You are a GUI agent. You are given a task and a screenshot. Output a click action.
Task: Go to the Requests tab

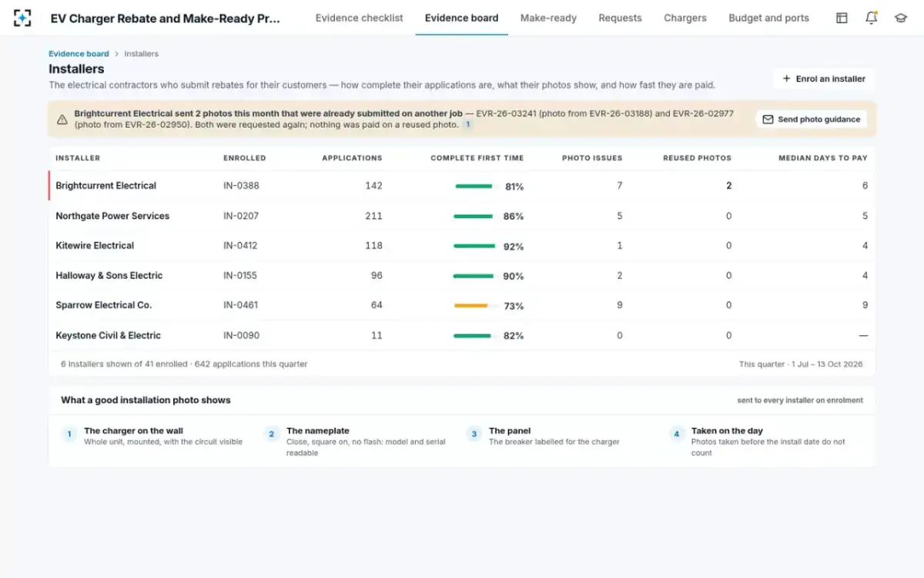click(620, 18)
